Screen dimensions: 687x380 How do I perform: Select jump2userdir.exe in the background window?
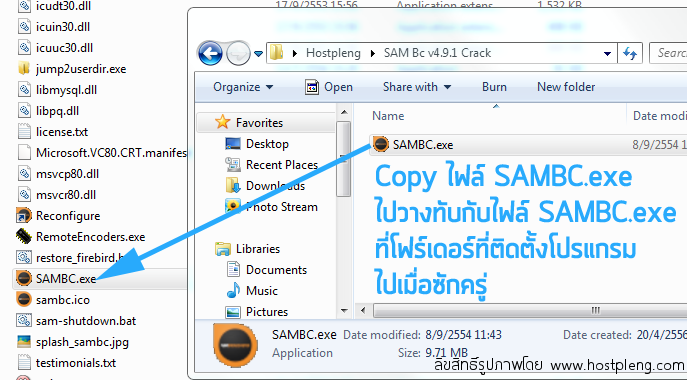pyautogui.click(x=81, y=69)
